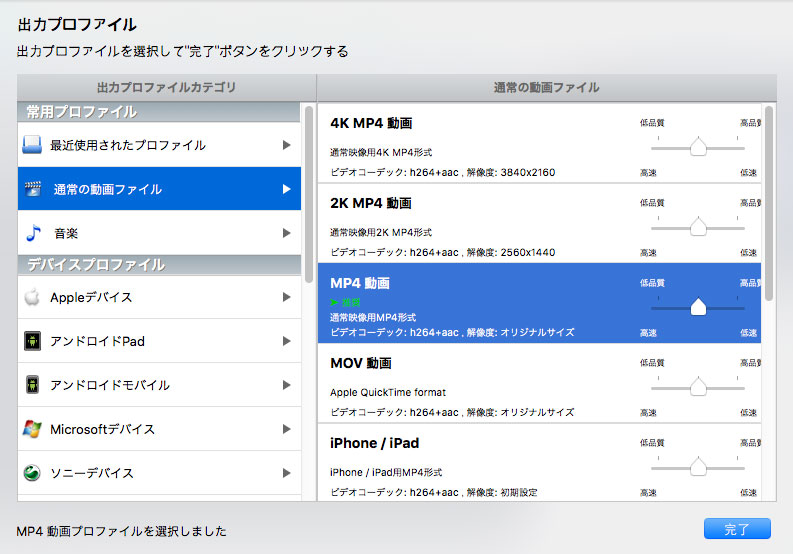Click the 通常映像用MP4形式 description
This screenshot has height=554, width=793.
pos(373,317)
